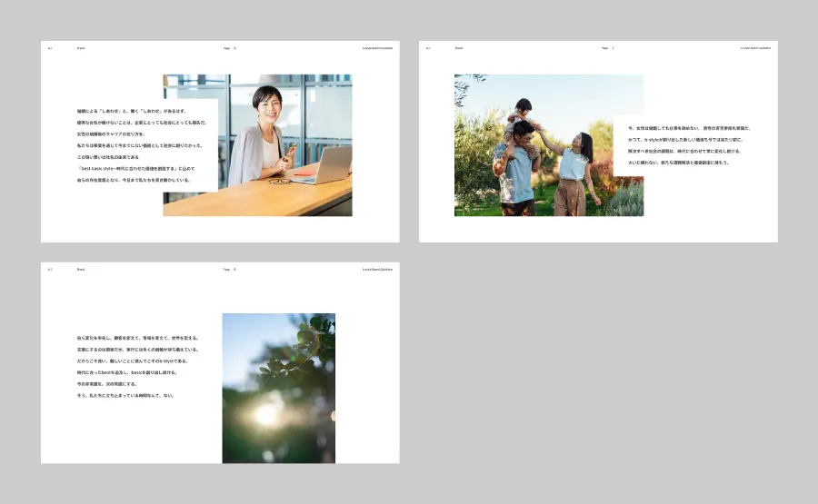Screen dimensions: 818x504
Task: Click the 'Brand' header on the bottom slide
Action: [x=81, y=270]
